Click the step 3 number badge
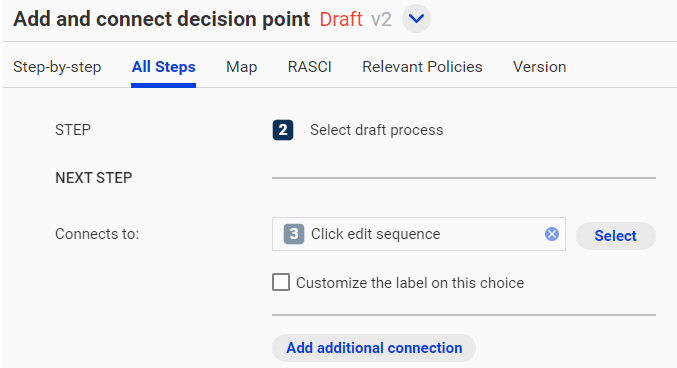 coord(294,234)
